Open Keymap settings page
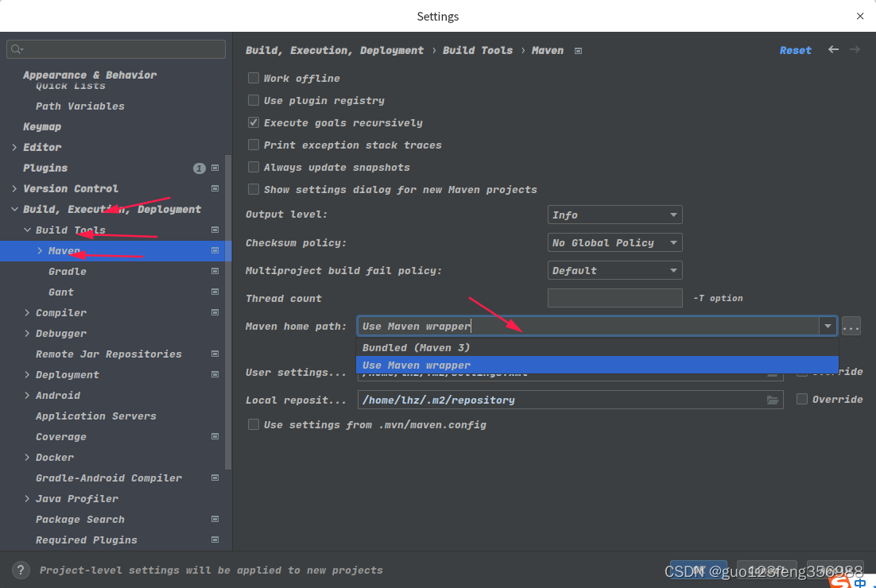 click(x=42, y=126)
